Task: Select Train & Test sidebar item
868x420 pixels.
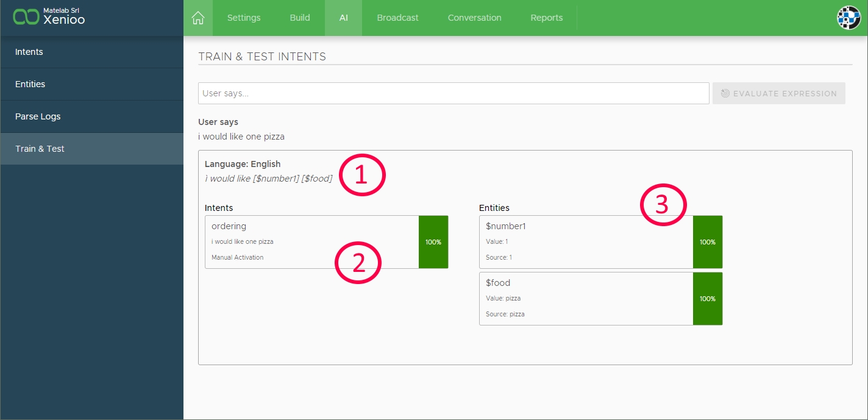Action: (40, 149)
